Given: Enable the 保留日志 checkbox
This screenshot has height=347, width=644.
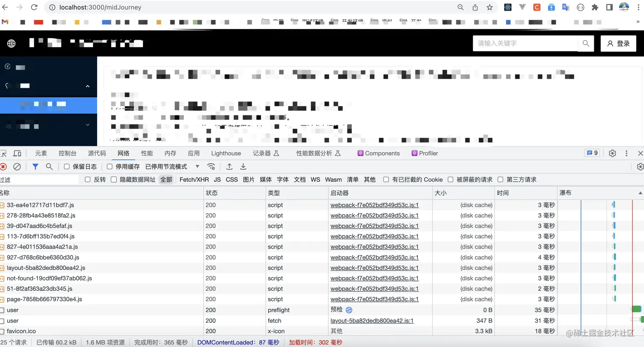Looking at the screenshot, I should (67, 166).
